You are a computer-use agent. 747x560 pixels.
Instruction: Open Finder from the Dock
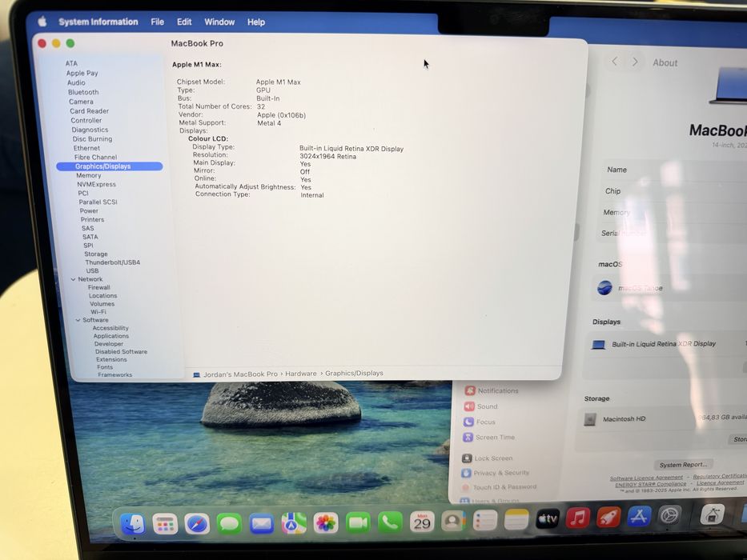(132, 524)
